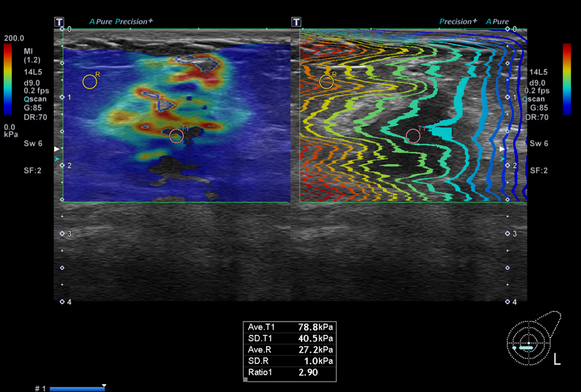Click the T icon above right propagation panel
Image resolution: width=581 pixels, height=392 pixels.
point(296,22)
